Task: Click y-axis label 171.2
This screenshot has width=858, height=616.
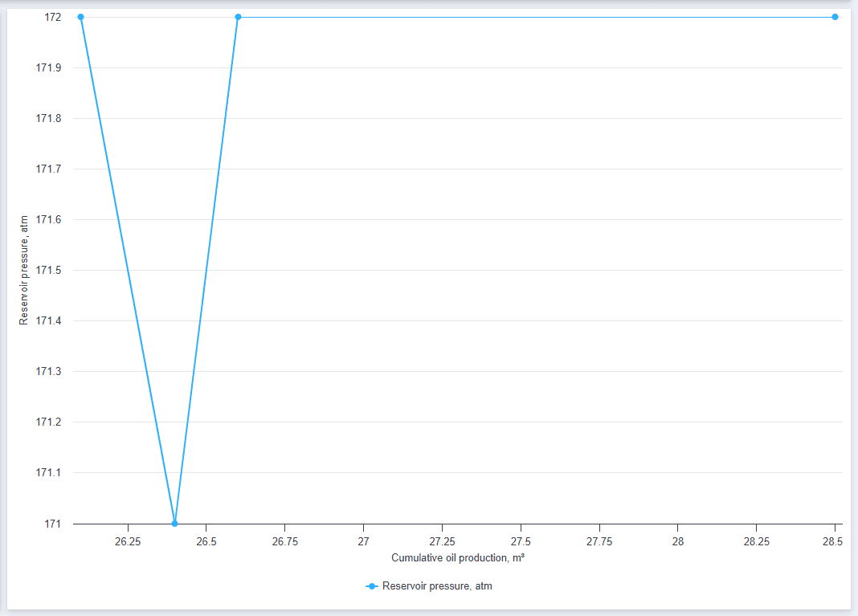Action: pos(49,422)
